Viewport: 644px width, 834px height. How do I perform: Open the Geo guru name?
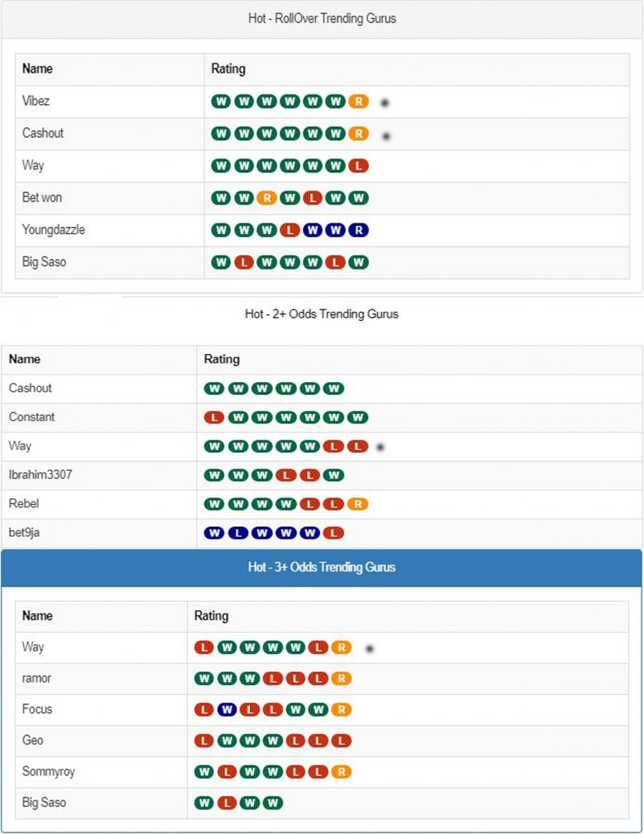pos(33,740)
